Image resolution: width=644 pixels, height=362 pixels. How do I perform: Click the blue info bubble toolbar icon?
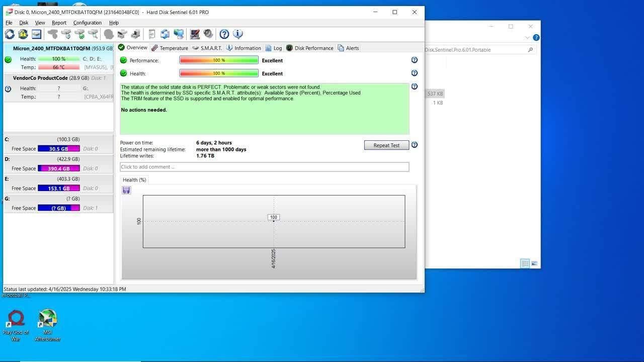tap(238, 34)
